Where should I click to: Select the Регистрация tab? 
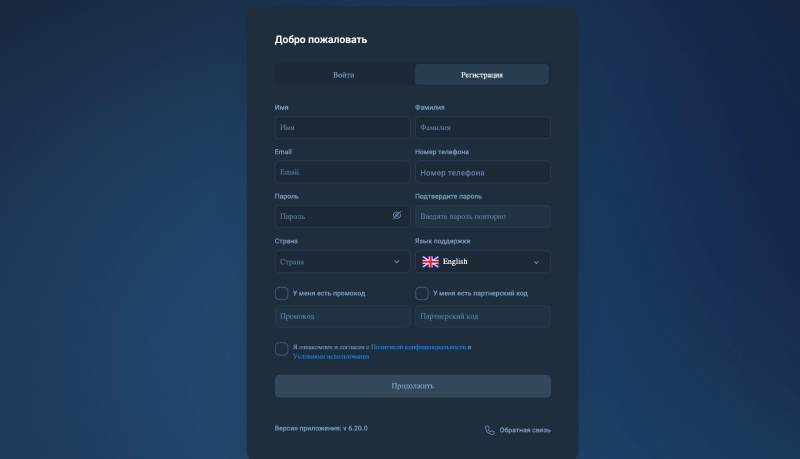(482, 74)
